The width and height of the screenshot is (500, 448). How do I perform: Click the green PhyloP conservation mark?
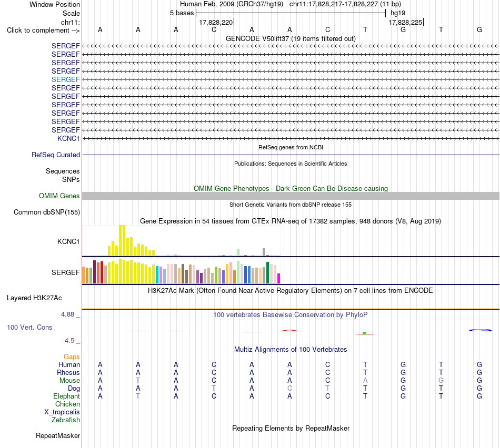coord(364,333)
